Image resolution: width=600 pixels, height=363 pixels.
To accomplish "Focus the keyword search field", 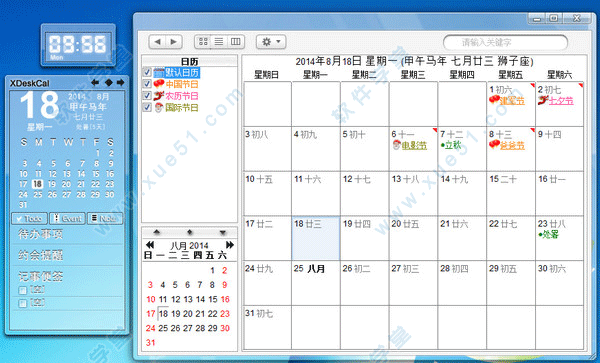I will pyautogui.click(x=505, y=42).
